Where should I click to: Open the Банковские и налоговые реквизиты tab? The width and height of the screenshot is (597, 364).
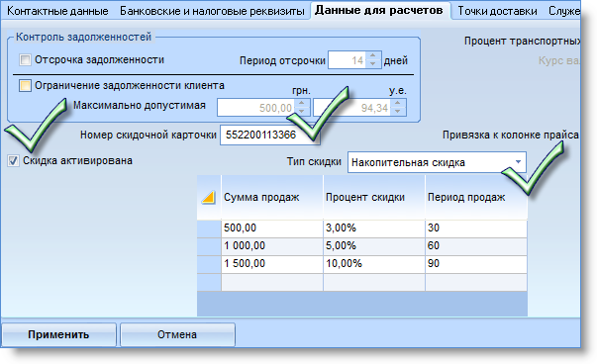(212, 11)
